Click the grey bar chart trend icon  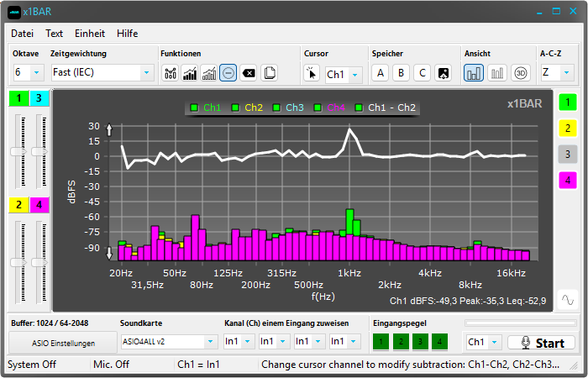209,73
